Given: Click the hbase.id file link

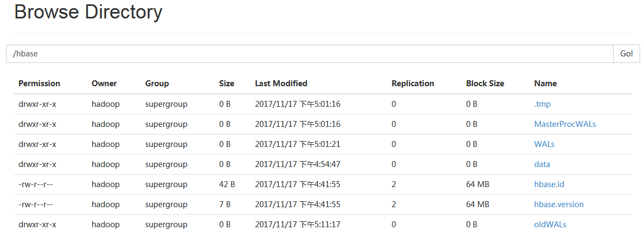Looking at the screenshot, I should [549, 184].
